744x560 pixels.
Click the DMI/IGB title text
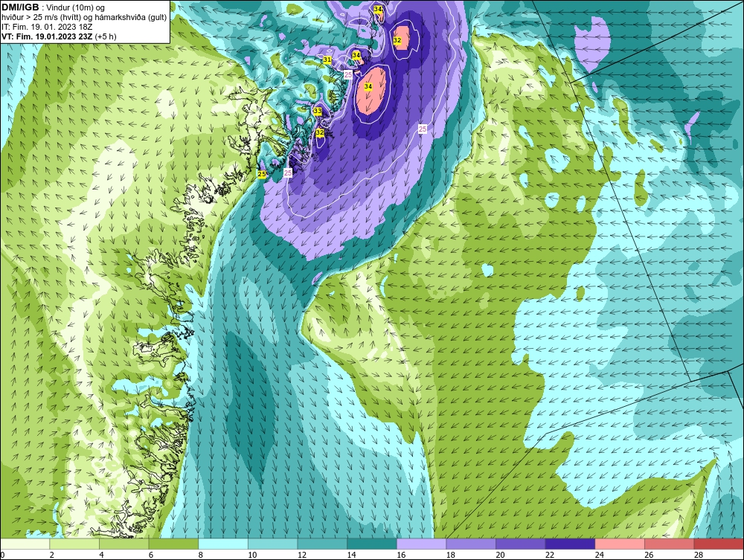(x=20, y=7)
